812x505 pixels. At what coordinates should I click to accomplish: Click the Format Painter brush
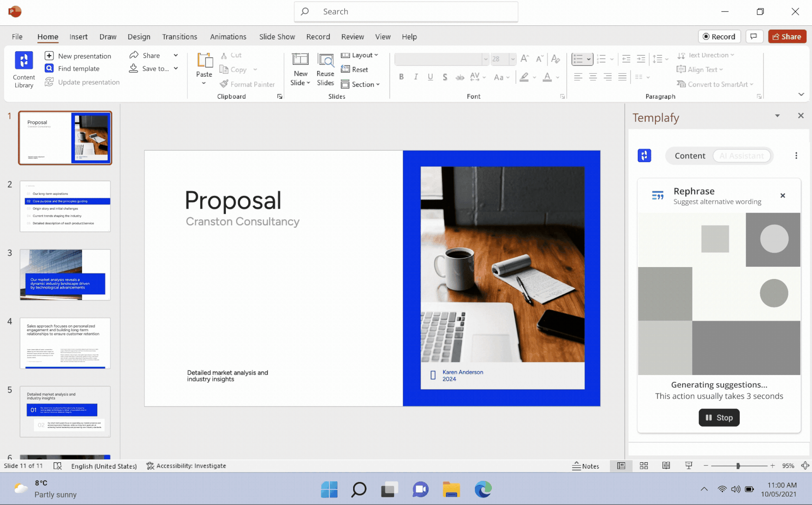pos(224,84)
